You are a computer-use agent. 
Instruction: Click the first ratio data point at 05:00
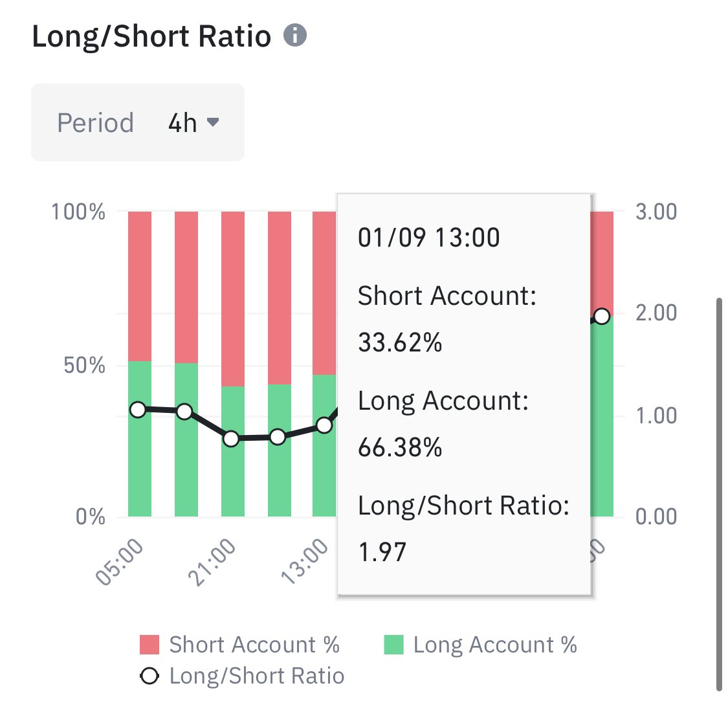pyautogui.click(x=138, y=409)
